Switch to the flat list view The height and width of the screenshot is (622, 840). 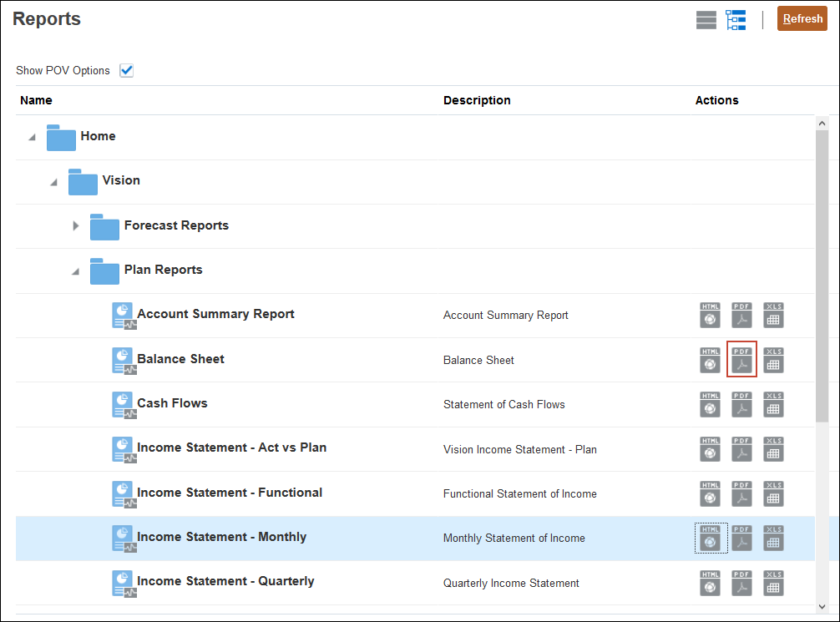706,19
